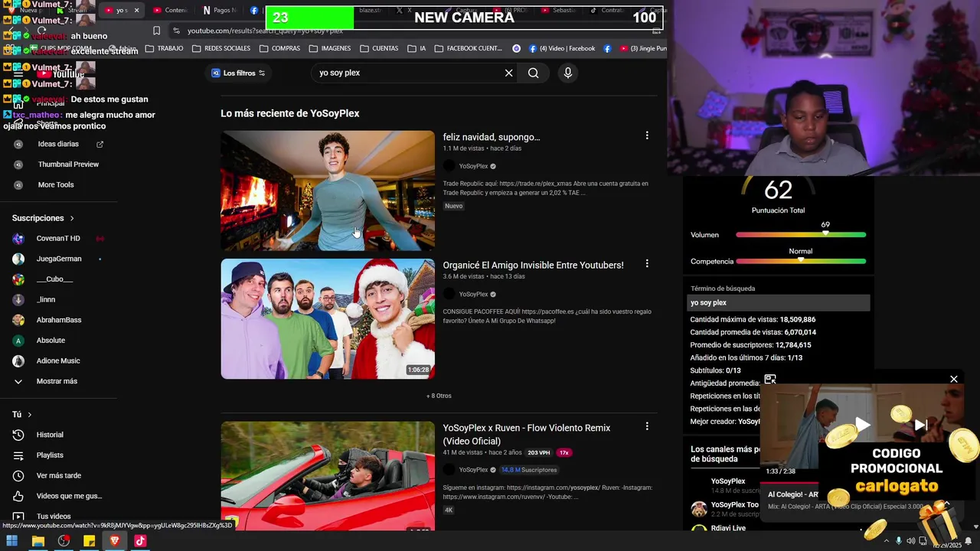
Task: Click the 14.8 M Suscriptores badge
Action: coord(529,470)
